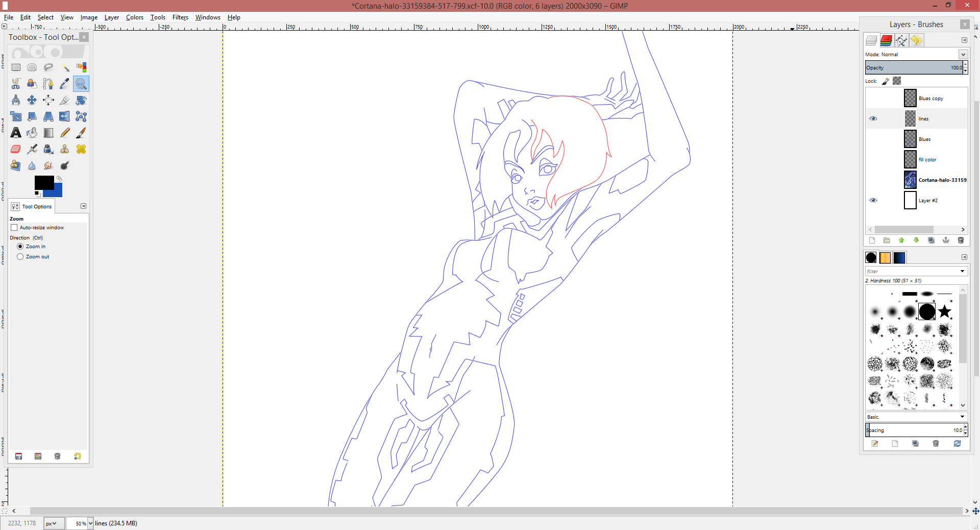
Task: Open Tool Options tab configuration menu
Action: pyautogui.click(x=83, y=206)
